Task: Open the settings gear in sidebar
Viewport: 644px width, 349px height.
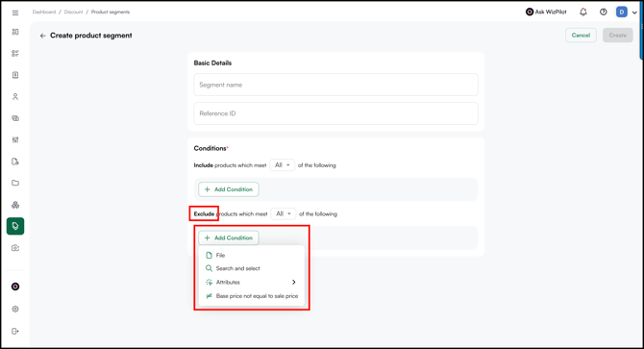Action: 15,310
